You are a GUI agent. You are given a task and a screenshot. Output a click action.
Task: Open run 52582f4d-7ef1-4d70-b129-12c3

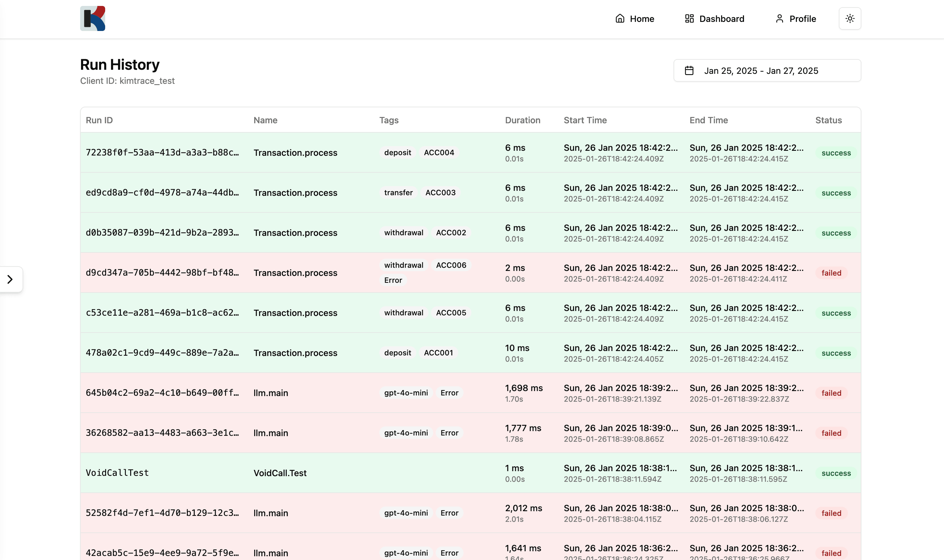162,513
